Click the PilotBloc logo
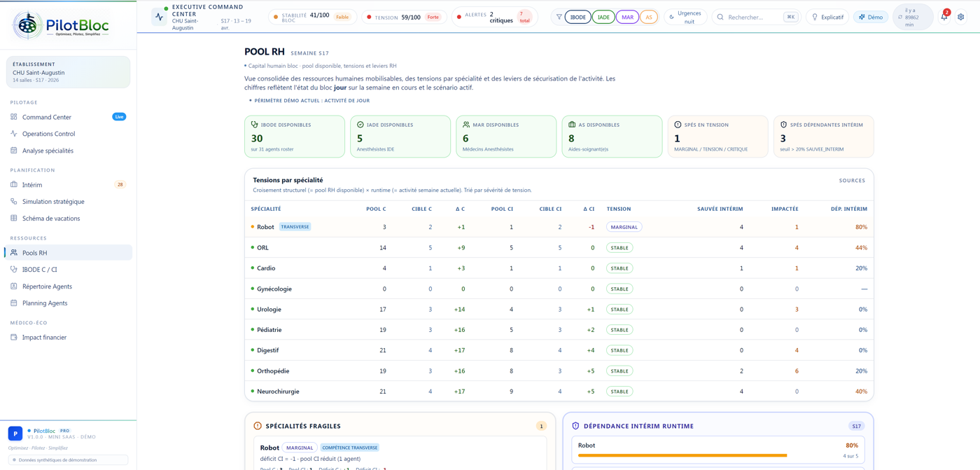The image size is (980, 470). pos(62,26)
